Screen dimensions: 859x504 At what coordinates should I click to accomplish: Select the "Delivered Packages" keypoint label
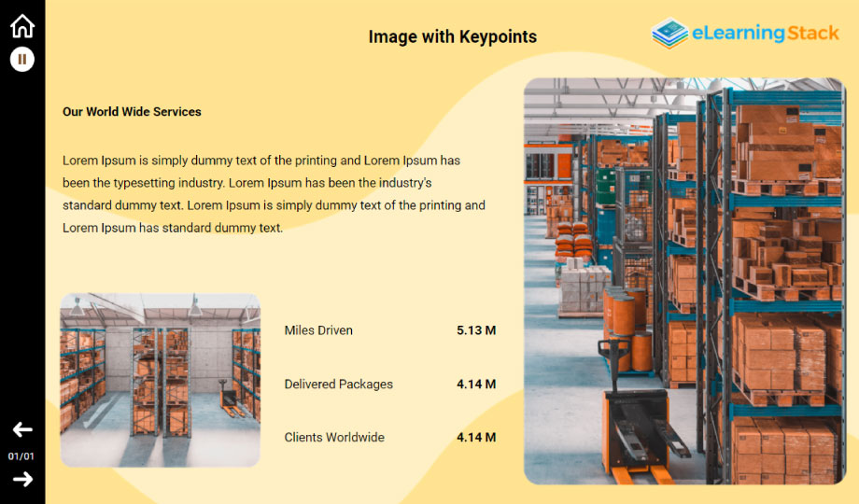[x=338, y=385]
